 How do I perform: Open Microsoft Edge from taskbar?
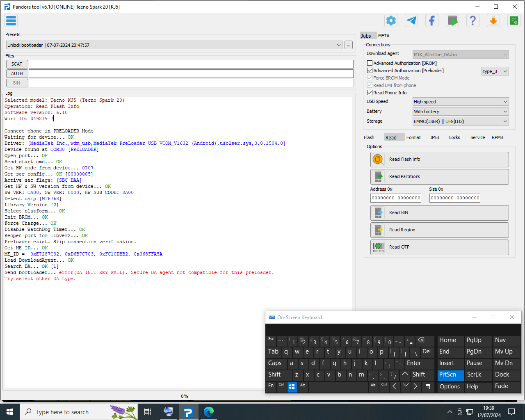(x=209, y=412)
